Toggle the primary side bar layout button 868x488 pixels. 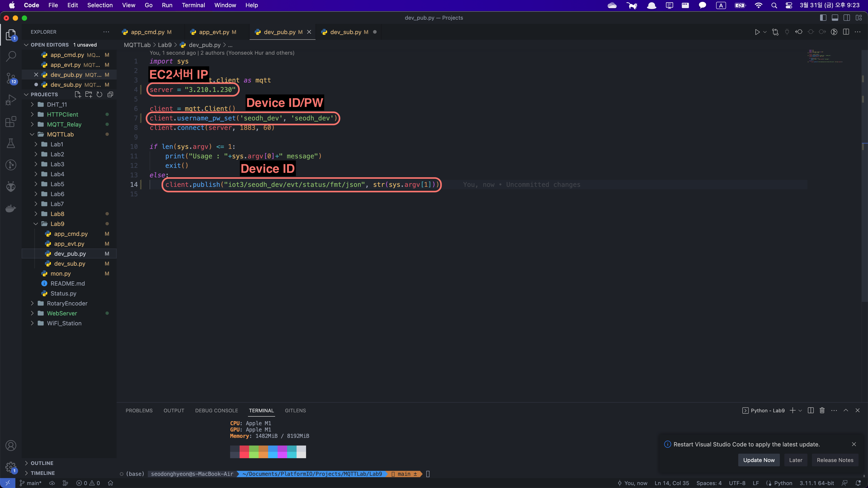click(x=823, y=18)
